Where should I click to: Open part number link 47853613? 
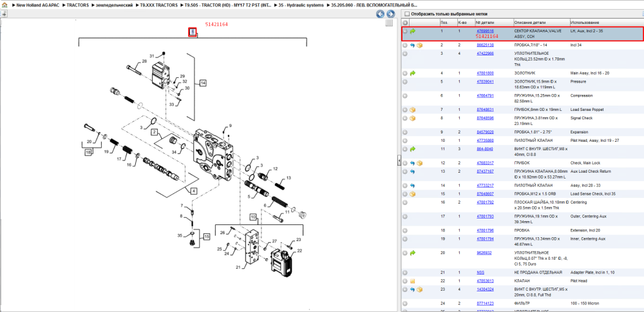click(485, 281)
